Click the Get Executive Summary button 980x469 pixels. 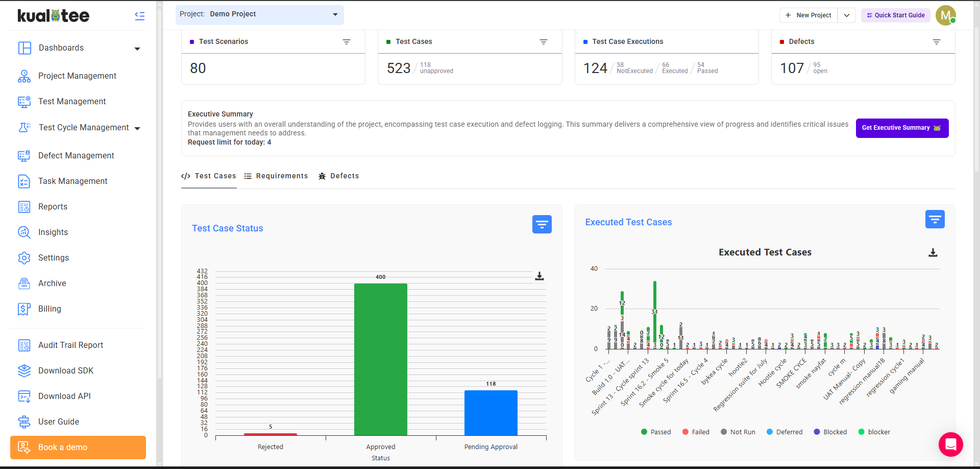[901, 128]
